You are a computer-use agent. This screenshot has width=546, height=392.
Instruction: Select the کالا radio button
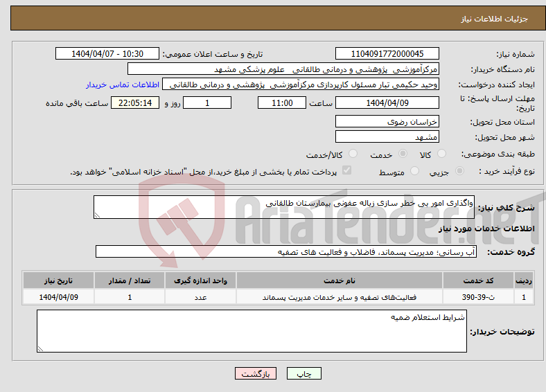(441, 154)
